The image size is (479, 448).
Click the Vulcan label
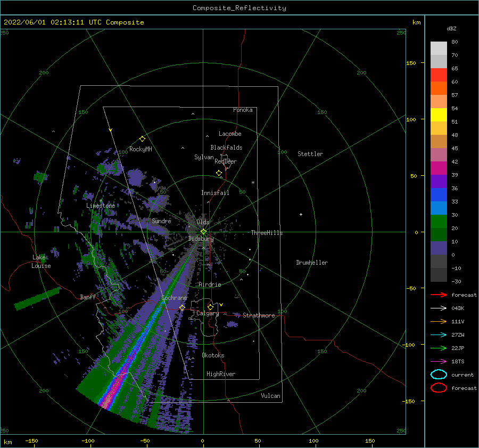click(x=270, y=396)
